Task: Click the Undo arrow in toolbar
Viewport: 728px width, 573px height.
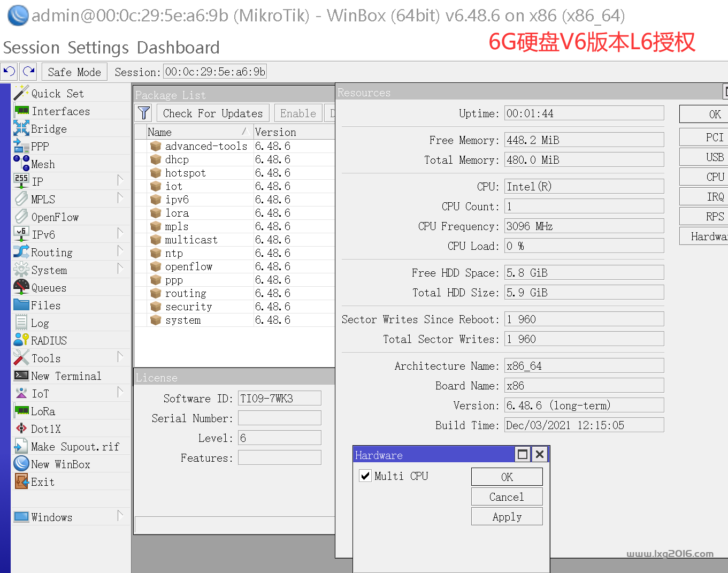Action: (9, 71)
